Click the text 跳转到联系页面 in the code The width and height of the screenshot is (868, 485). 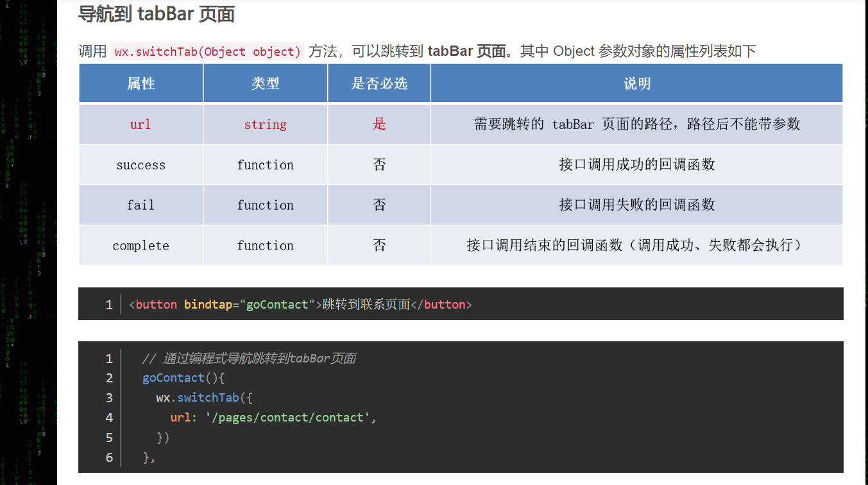366,305
